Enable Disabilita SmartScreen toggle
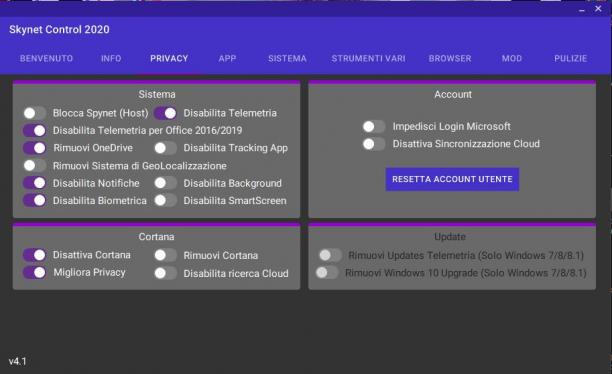612x374 pixels. coord(165,200)
